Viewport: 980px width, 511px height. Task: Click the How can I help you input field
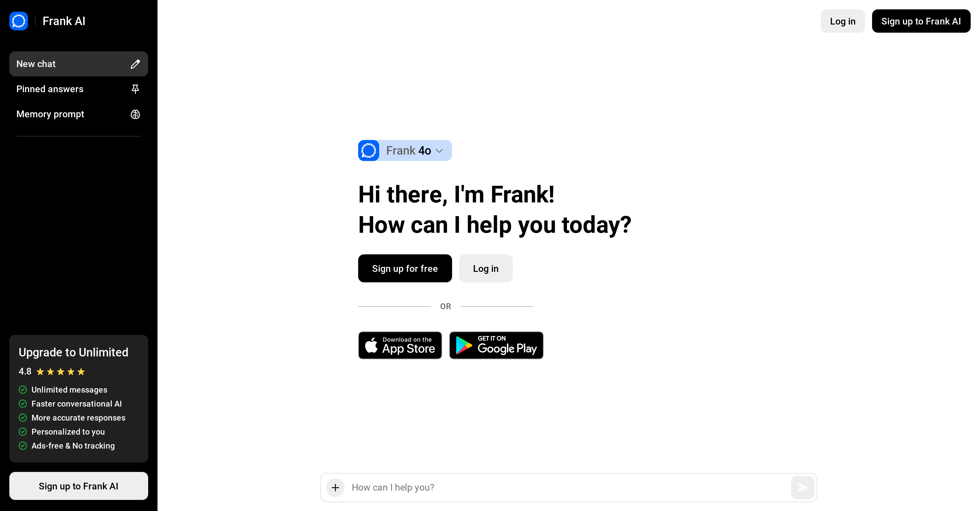click(x=569, y=487)
